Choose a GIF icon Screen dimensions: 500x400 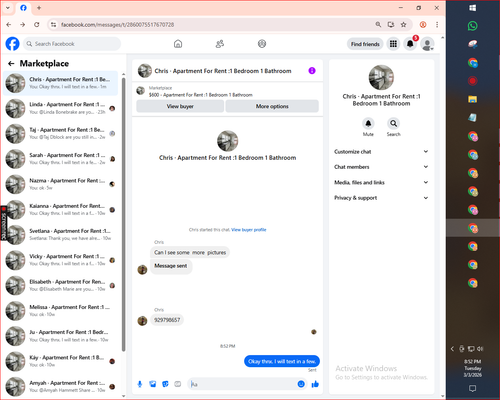click(x=178, y=384)
